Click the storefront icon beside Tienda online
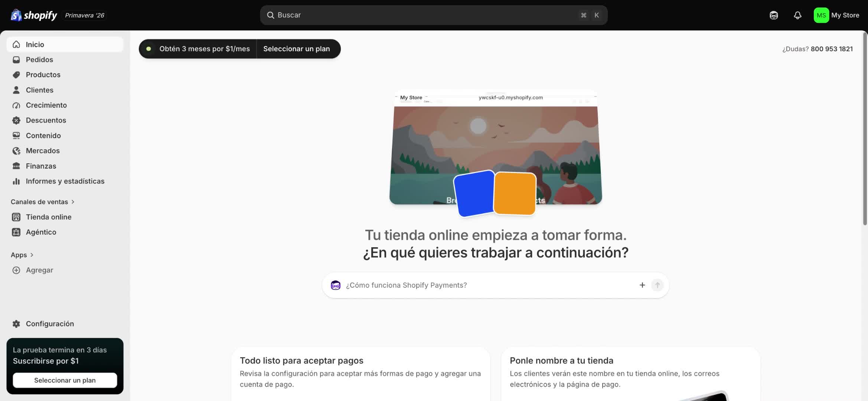868x401 pixels. pos(16,217)
